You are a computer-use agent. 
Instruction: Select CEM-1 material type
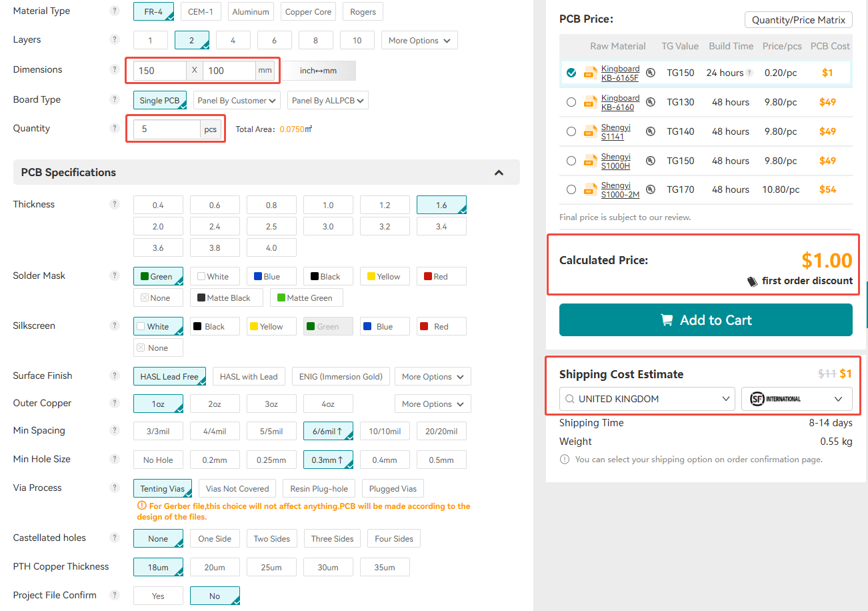201,11
